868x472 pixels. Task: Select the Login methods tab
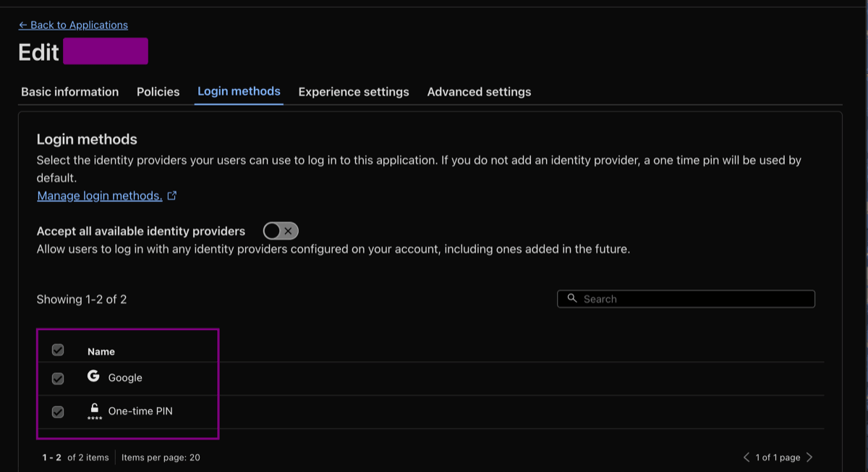coord(239,92)
